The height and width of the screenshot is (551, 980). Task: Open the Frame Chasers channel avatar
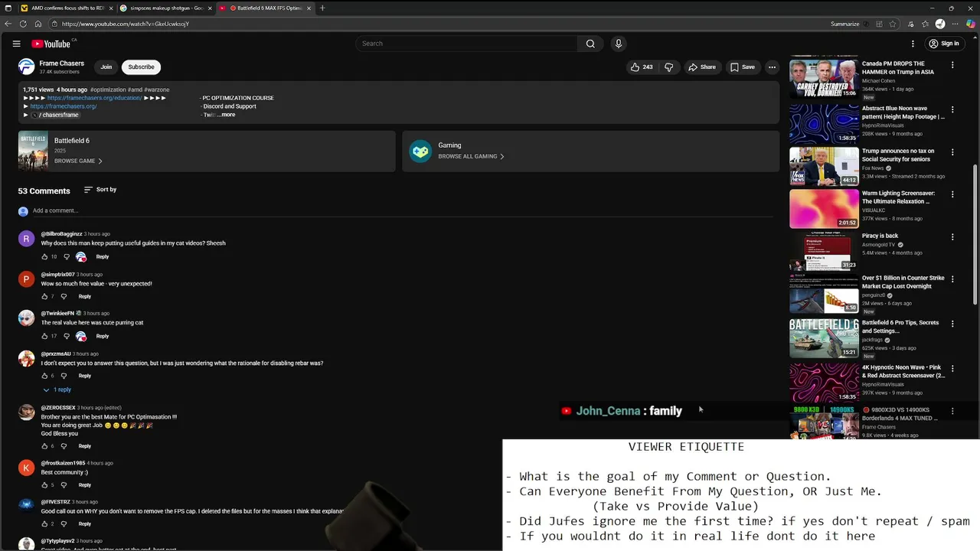[x=27, y=67]
